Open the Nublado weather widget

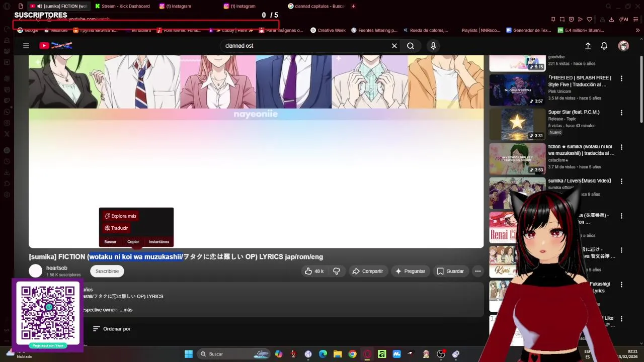click(x=20, y=354)
